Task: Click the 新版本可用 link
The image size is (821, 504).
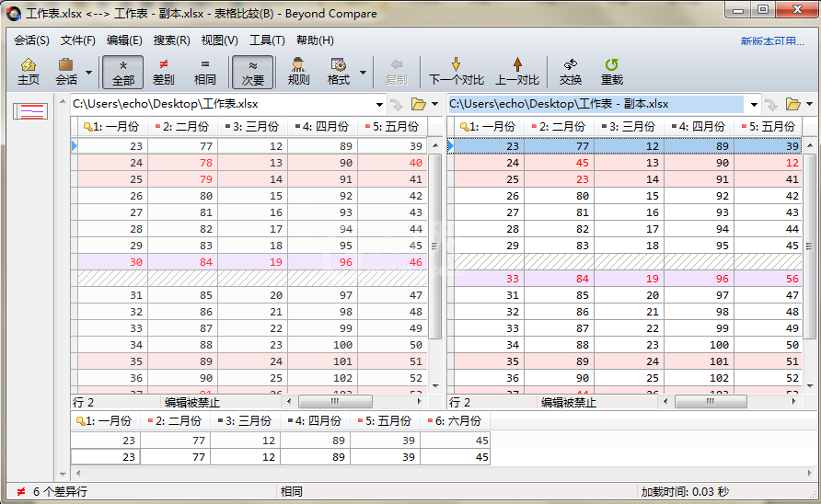Action: 772,40
